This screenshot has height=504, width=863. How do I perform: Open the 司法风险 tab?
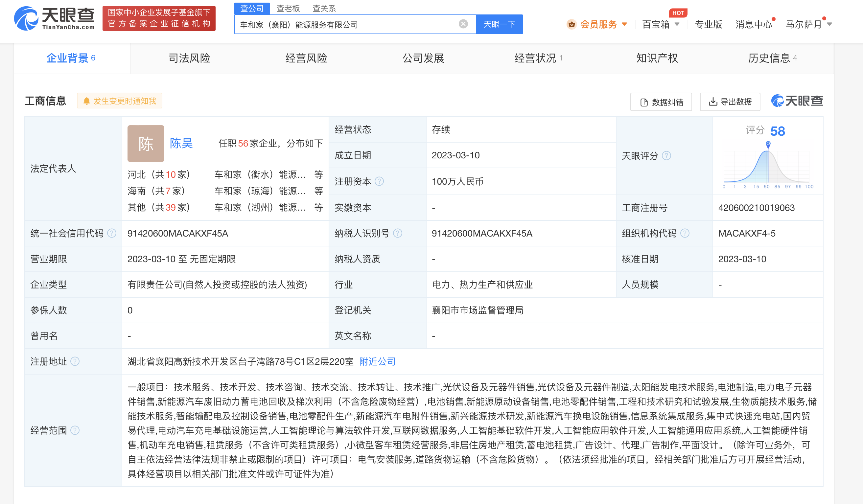pyautogui.click(x=189, y=58)
